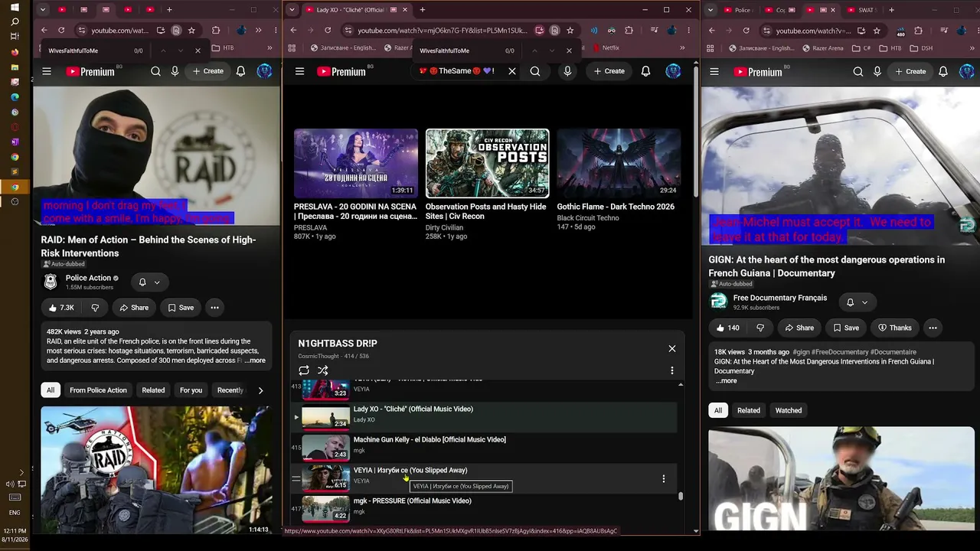
Task: Open the notifications bell in middle window header
Action: coord(645,71)
